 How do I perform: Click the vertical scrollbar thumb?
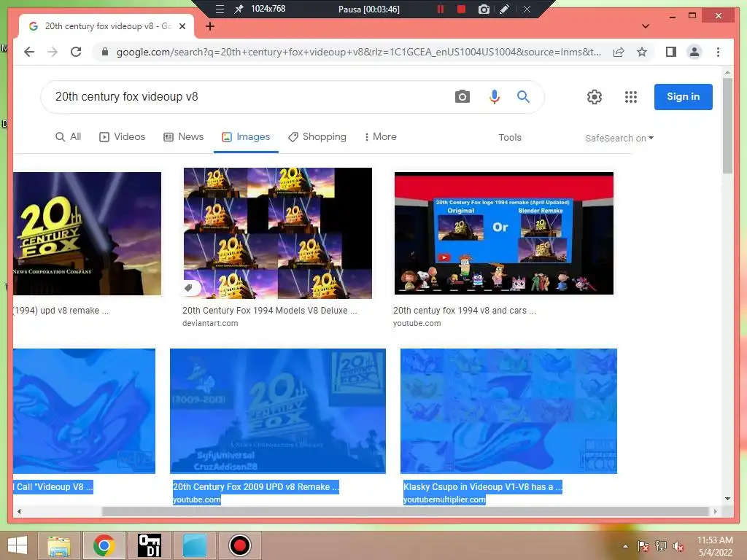click(x=727, y=125)
